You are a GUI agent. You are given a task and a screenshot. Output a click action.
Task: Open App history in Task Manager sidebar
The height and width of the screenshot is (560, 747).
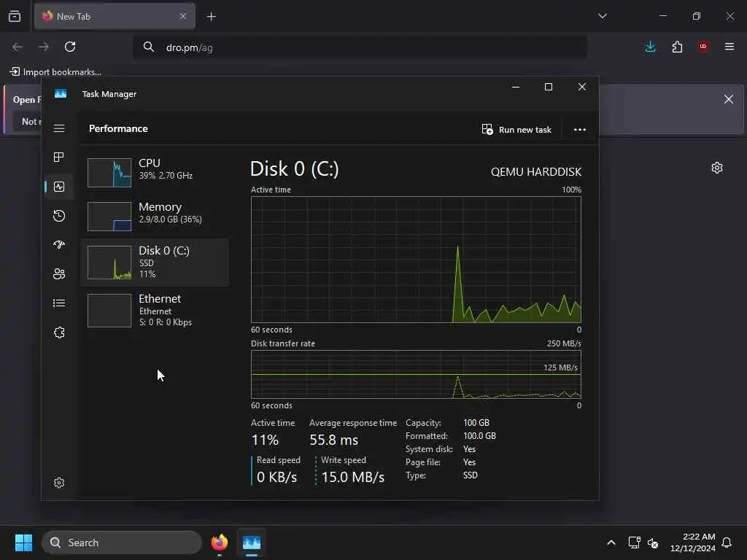click(59, 216)
